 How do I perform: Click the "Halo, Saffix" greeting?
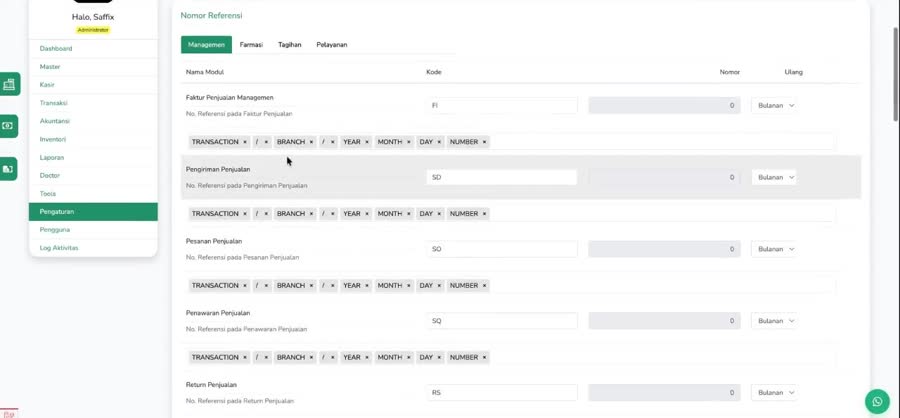tap(93, 17)
